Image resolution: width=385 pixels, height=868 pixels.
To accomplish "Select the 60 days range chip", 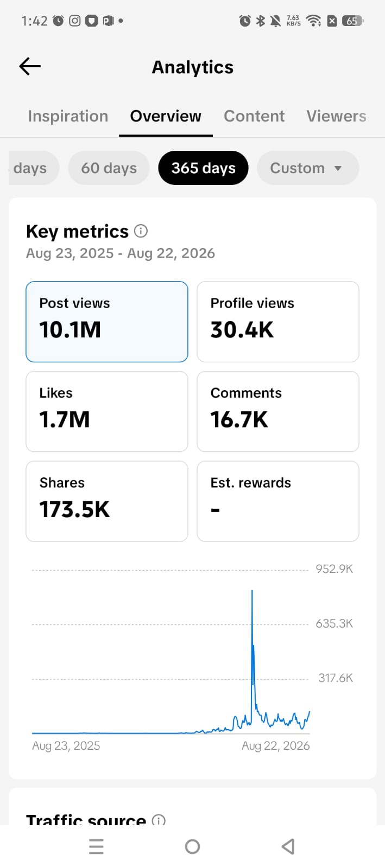I will (109, 168).
